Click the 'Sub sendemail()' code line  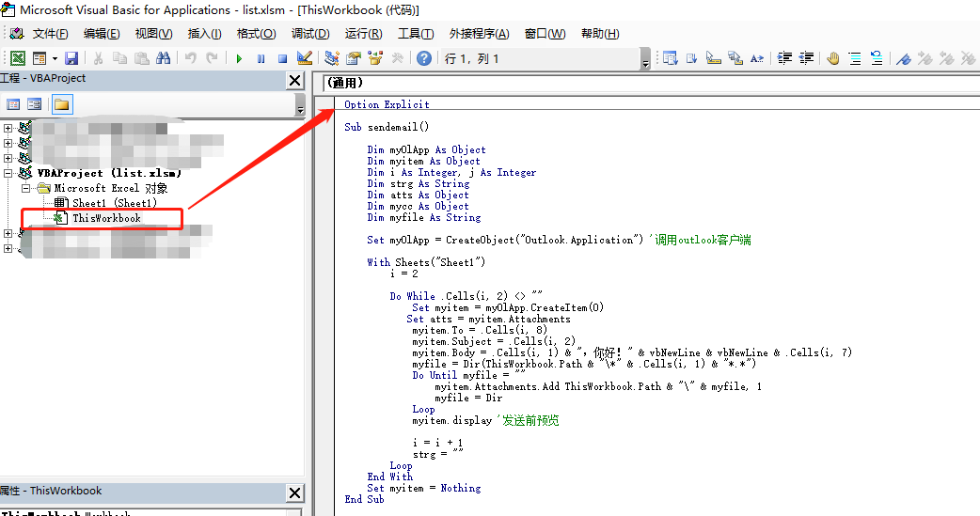pos(387,127)
